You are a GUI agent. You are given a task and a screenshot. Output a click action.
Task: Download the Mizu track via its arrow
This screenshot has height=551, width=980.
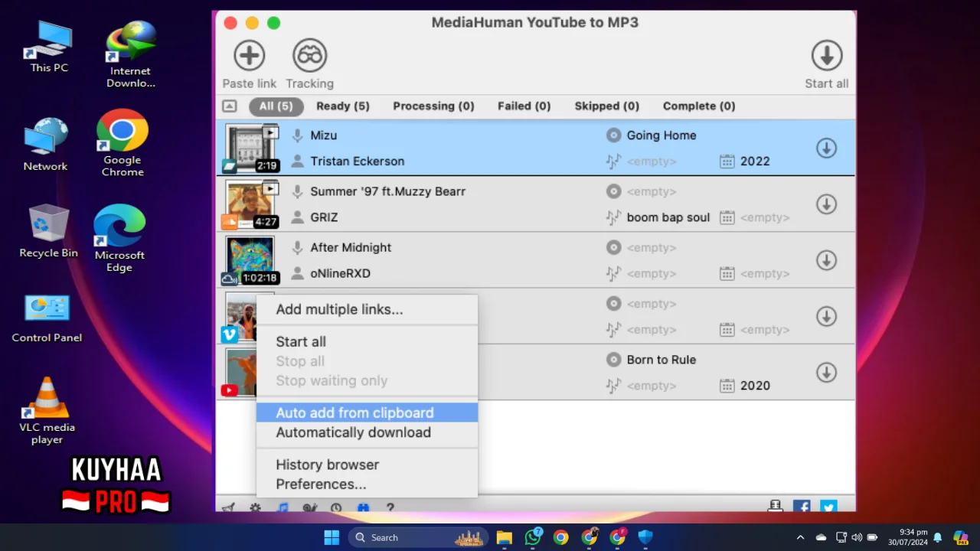[x=826, y=148]
